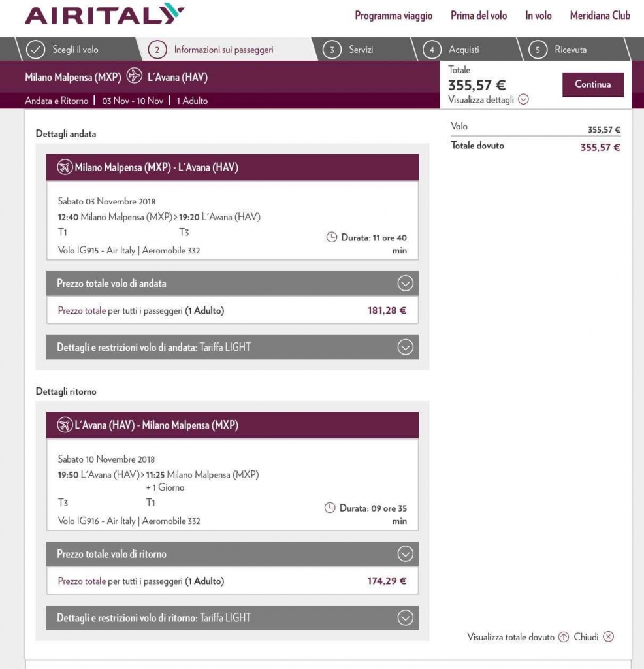Expand return Tariffa LIGHT restrictions
The width and height of the screenshot is (644, 669).
[406, 618]
